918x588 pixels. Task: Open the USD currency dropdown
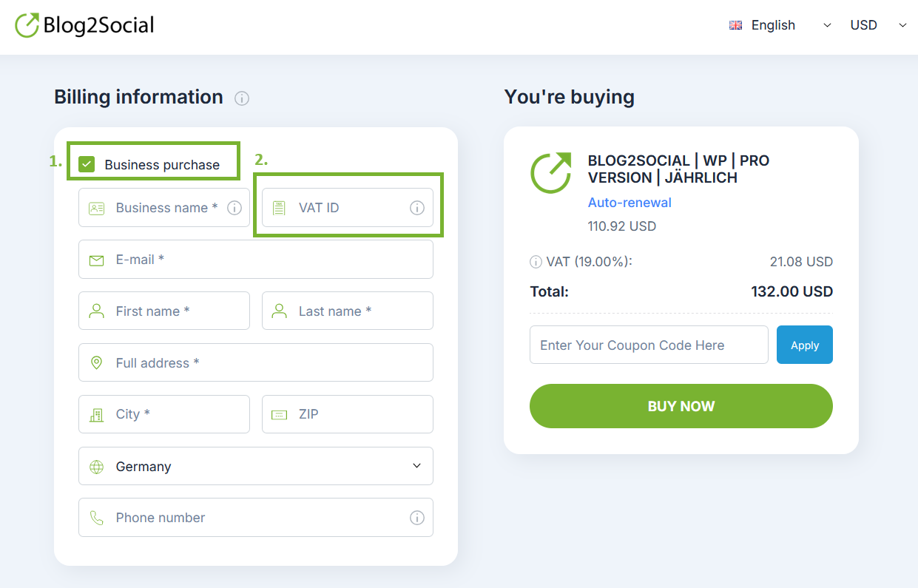(x=879, y=25)
